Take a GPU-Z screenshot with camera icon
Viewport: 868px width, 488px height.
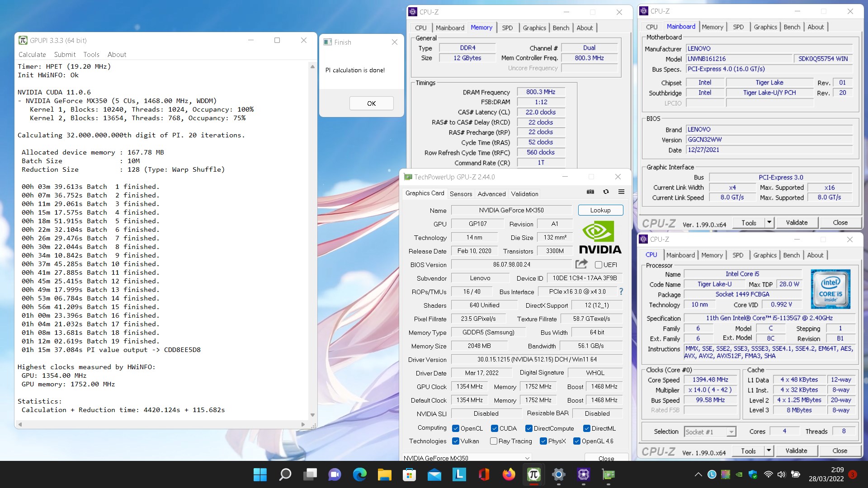point(590,192)
